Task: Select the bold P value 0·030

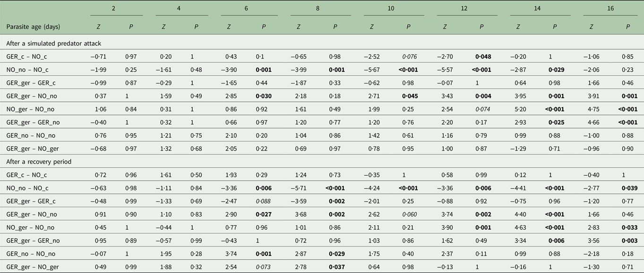Action: [264, 96]
